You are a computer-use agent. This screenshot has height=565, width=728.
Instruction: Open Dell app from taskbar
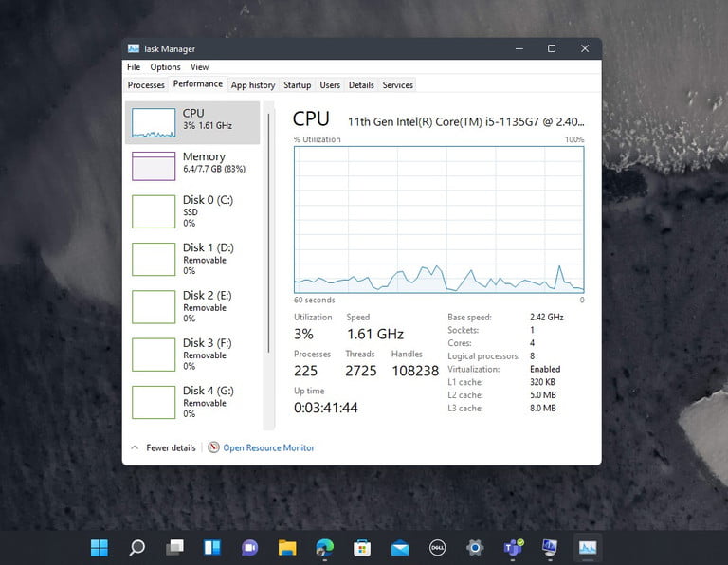coord(437,548)
